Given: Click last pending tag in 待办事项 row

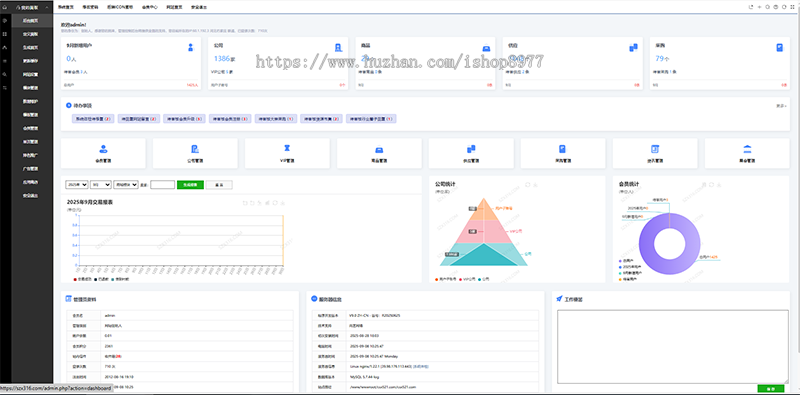Looking at the screenshot, I should pyautogui.click(x=371, y=118).
